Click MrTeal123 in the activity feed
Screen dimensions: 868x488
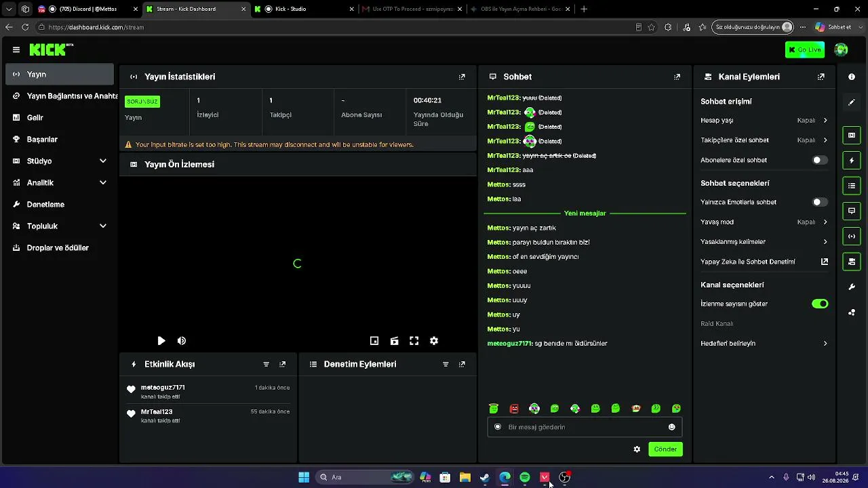click(157, 411)
